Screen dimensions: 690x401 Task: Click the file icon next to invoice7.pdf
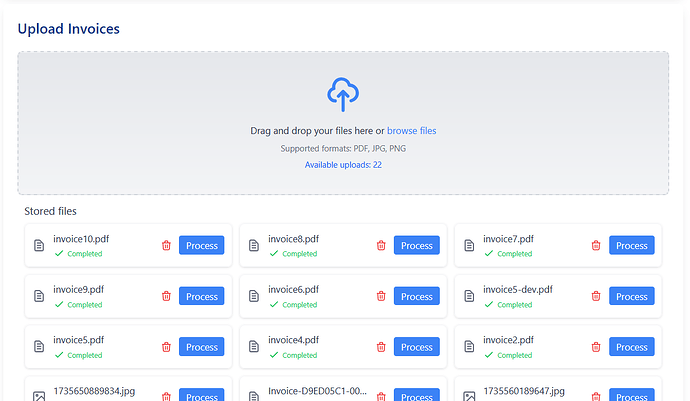point(469,245)
